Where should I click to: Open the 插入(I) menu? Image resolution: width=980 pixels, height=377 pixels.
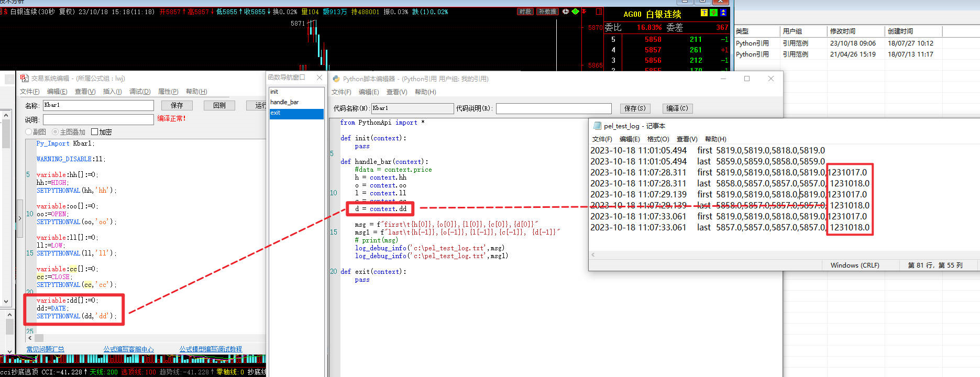(x=112, y=92)
